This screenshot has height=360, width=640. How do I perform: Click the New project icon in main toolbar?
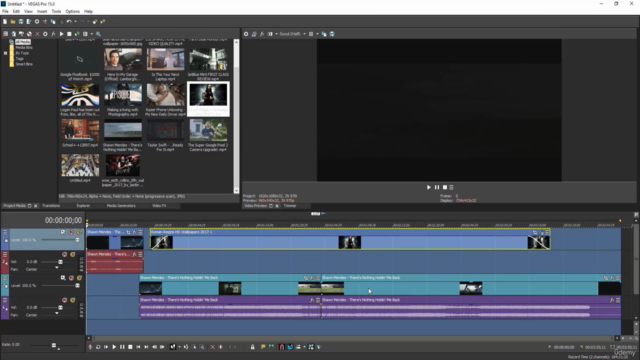coord(5,22)
